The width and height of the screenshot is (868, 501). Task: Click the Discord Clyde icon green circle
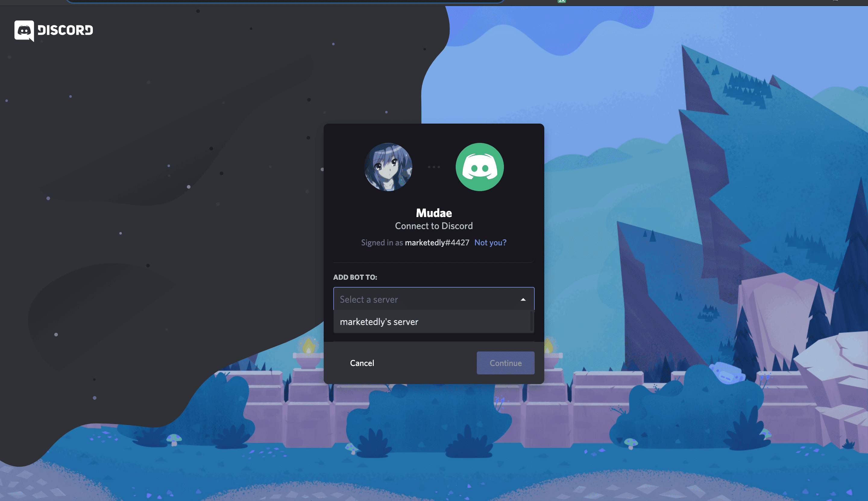pos(480,167)
